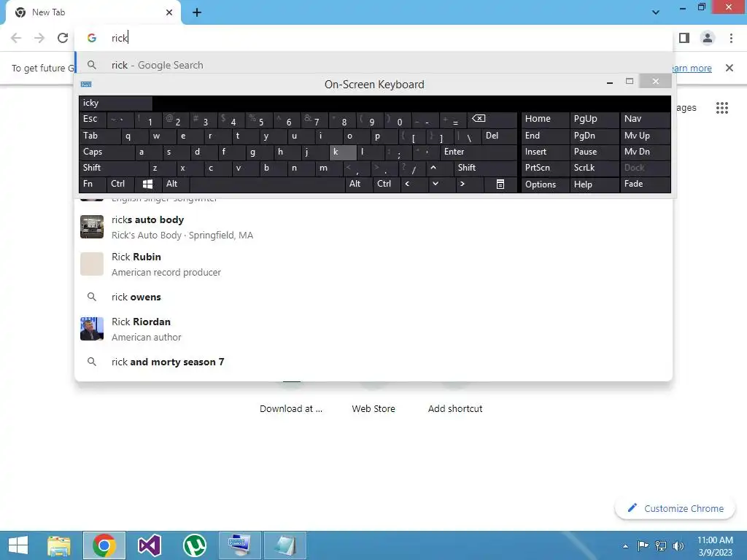
Task: Open the Google apps grid icon
Action: pyautogui.click(x=721, y=108)
